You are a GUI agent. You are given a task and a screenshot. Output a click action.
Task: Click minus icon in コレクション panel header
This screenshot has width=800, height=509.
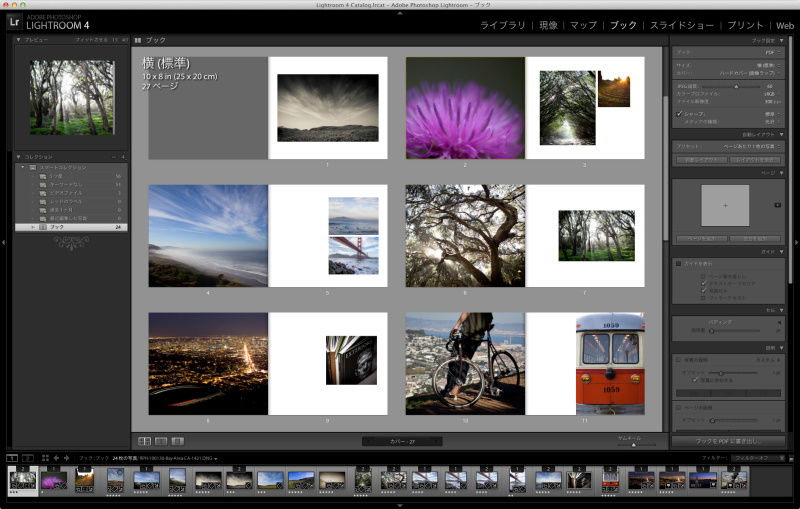tap(114, 157)
